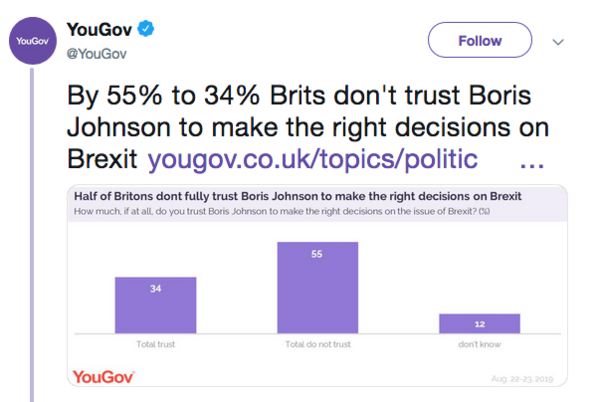Select the tallest bar showing 55

click(x=317, y=288)
